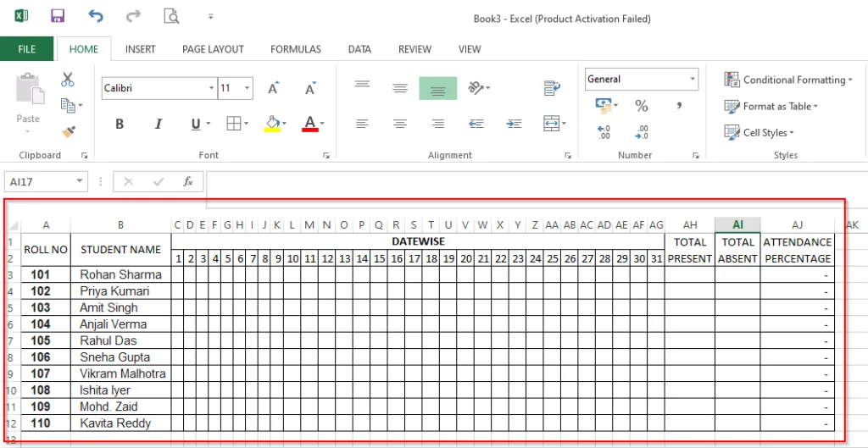Switch to the VIEW tab
This screenshot has height=448, width=868.
click(x=470, y=49)
